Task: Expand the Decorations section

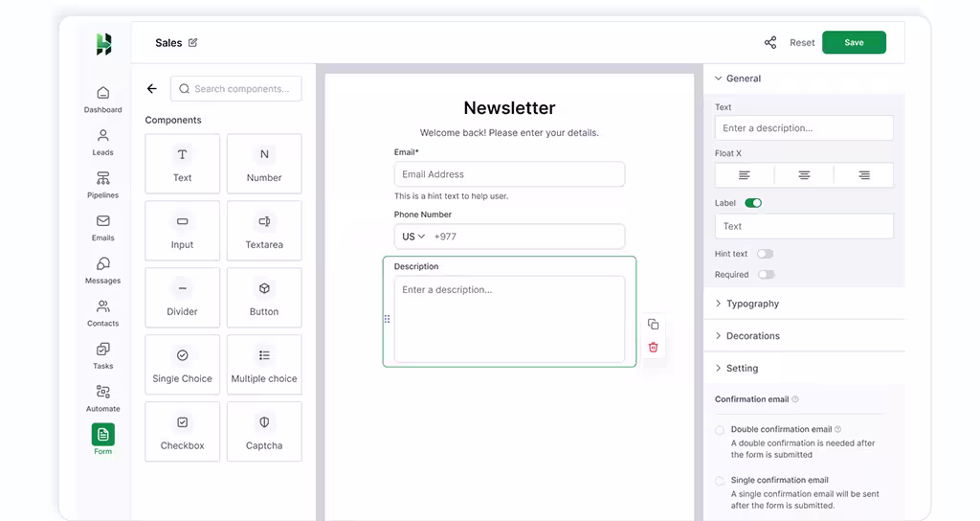Action: (752, 336)
